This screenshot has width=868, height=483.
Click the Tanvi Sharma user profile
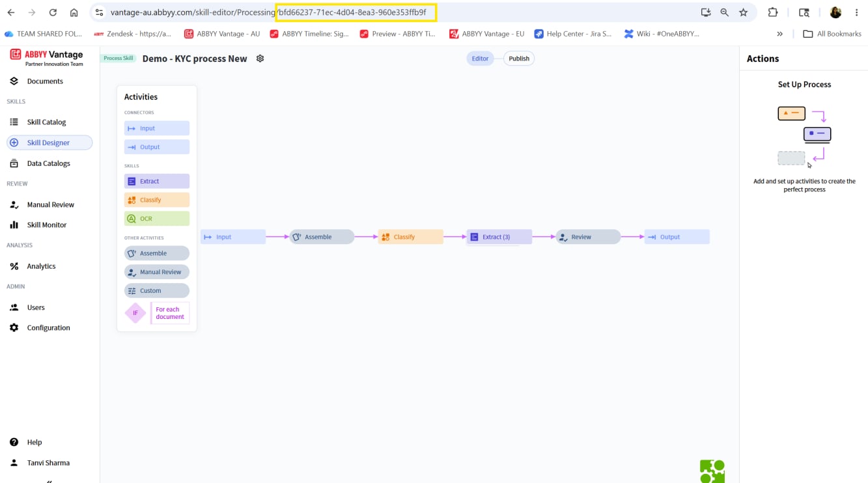point(48,463)
